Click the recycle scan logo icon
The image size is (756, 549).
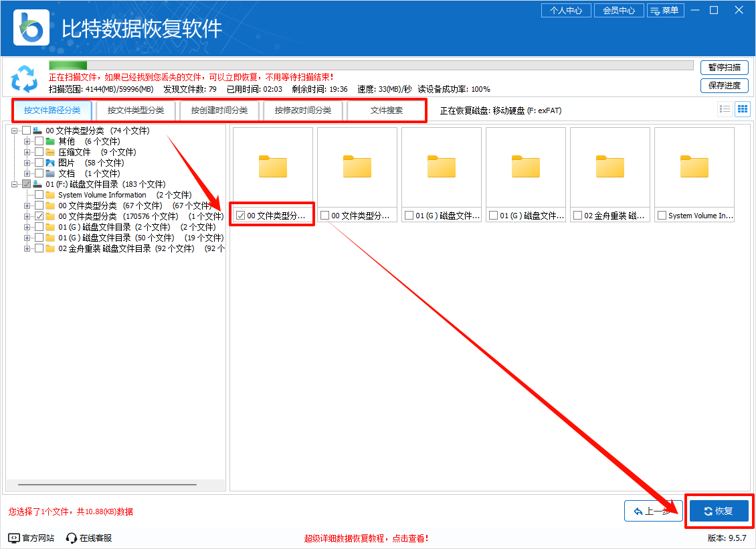pos(24,78)
